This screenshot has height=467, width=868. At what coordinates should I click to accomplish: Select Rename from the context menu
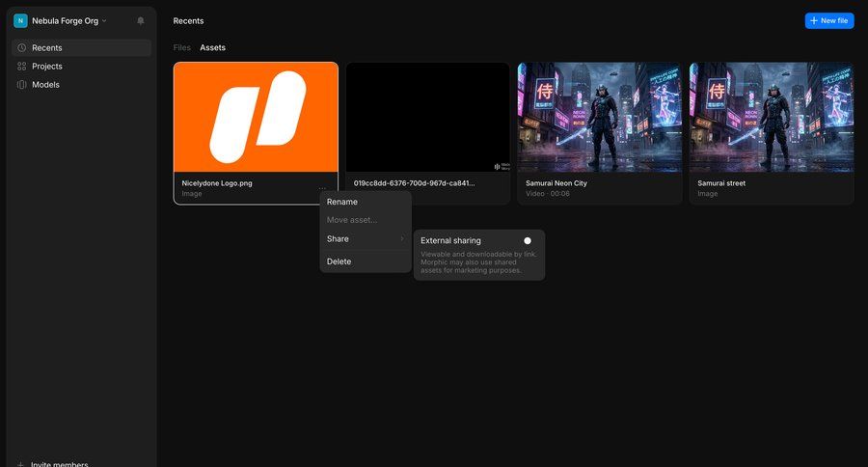(342, 202)
